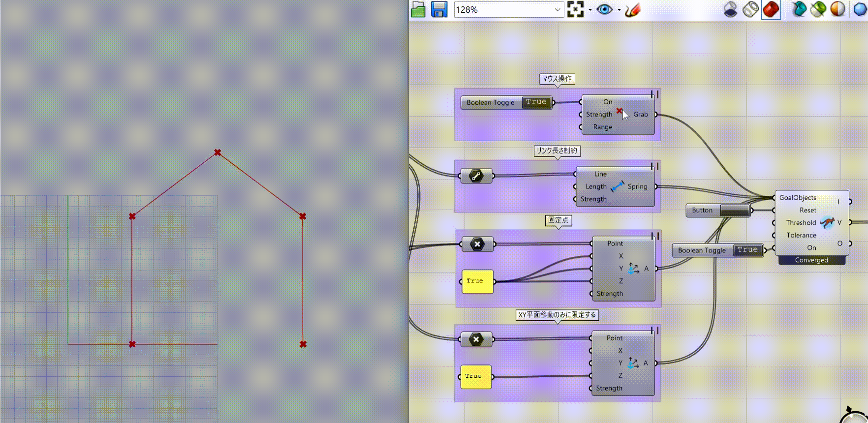Click the マウス操作 group label
The image size is (868, 423).
pos(557,79)
